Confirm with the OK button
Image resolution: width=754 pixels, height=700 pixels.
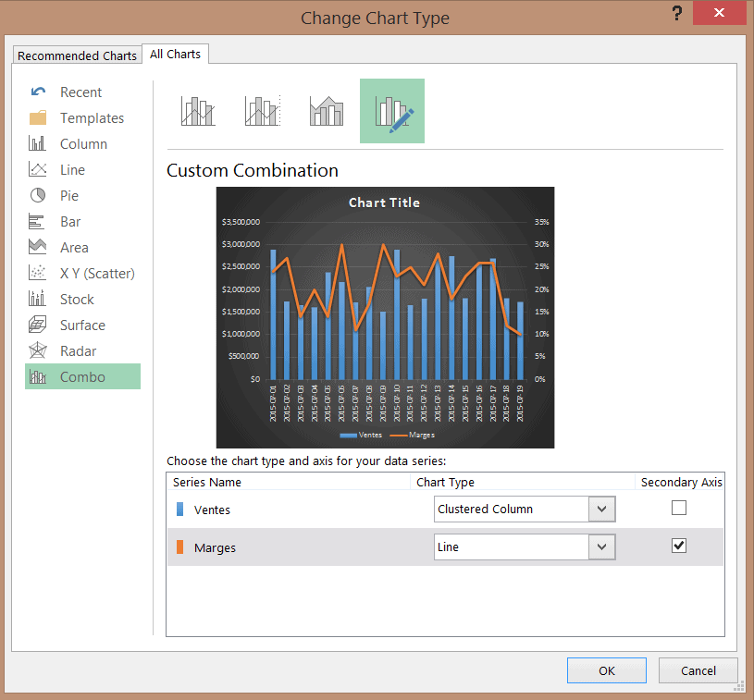(606, 670)
